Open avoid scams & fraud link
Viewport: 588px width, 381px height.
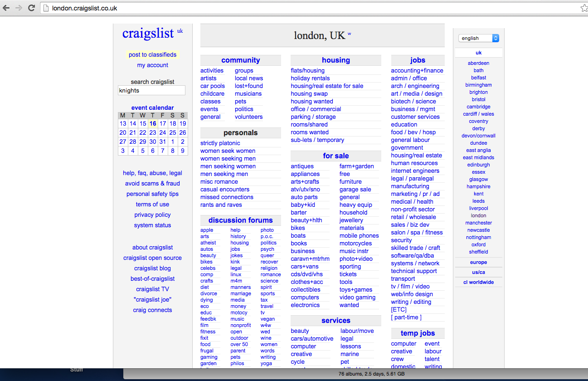click(152, 183)
